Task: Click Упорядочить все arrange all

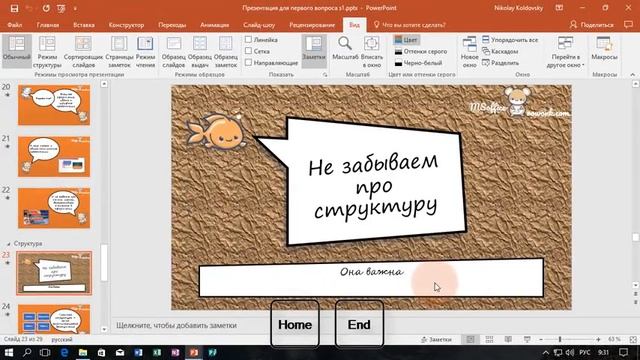Action: click(x=510, y=40)
